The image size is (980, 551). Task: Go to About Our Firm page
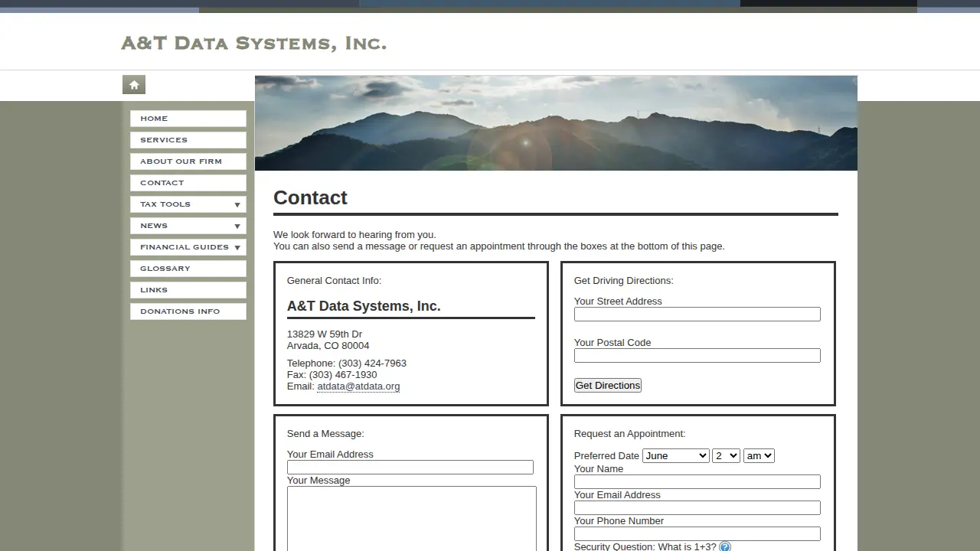[188, 161]
